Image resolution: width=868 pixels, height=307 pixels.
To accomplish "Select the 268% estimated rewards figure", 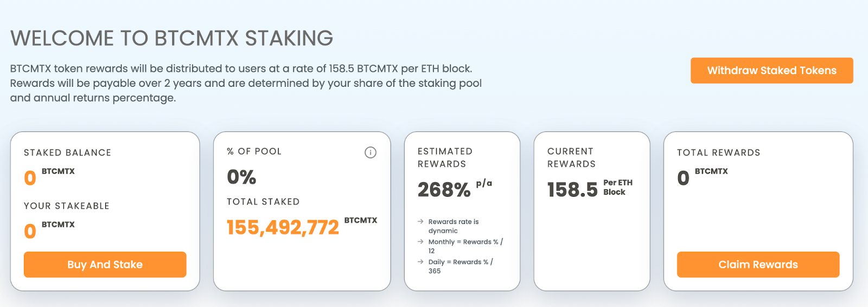I will click(444, 190).
